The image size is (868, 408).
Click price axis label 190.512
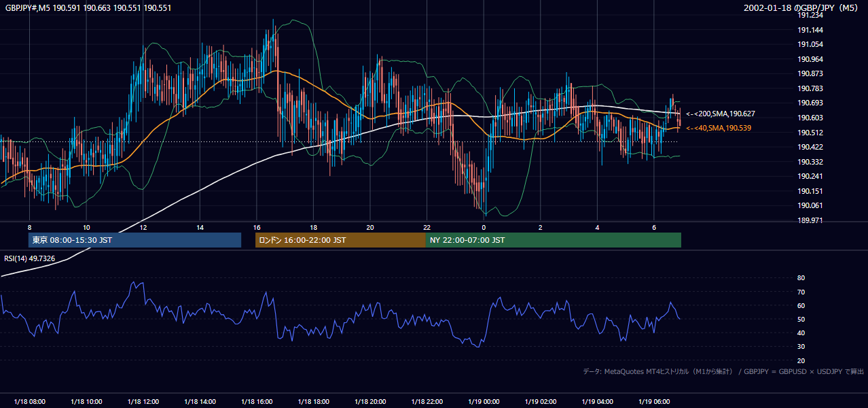point(810,133)
